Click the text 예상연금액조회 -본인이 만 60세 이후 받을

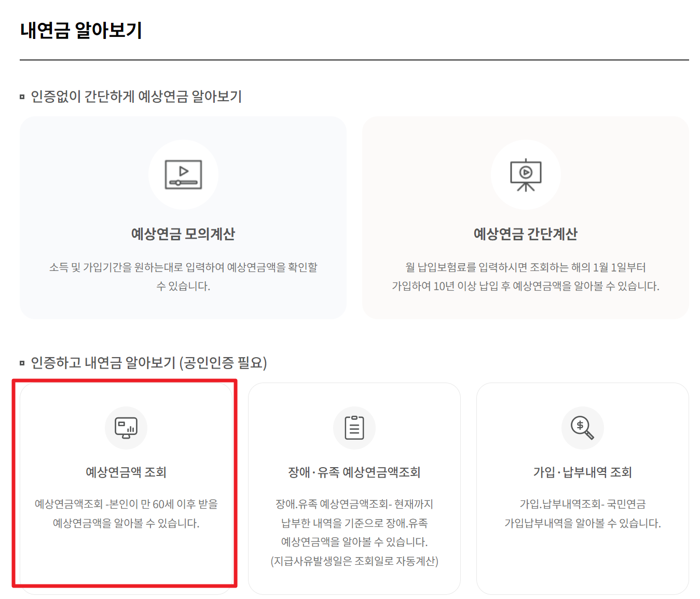126,504
